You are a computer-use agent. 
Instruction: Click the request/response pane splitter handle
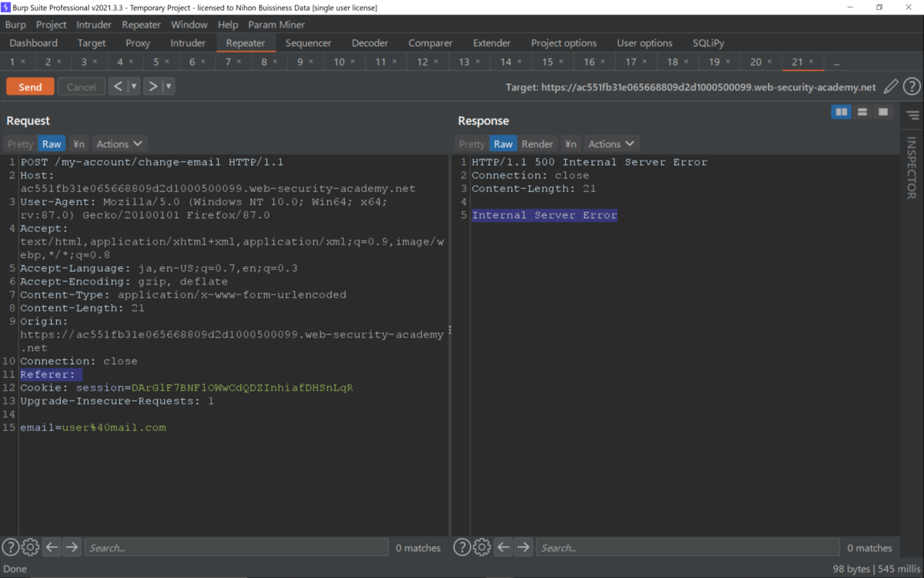click(450, 329)
